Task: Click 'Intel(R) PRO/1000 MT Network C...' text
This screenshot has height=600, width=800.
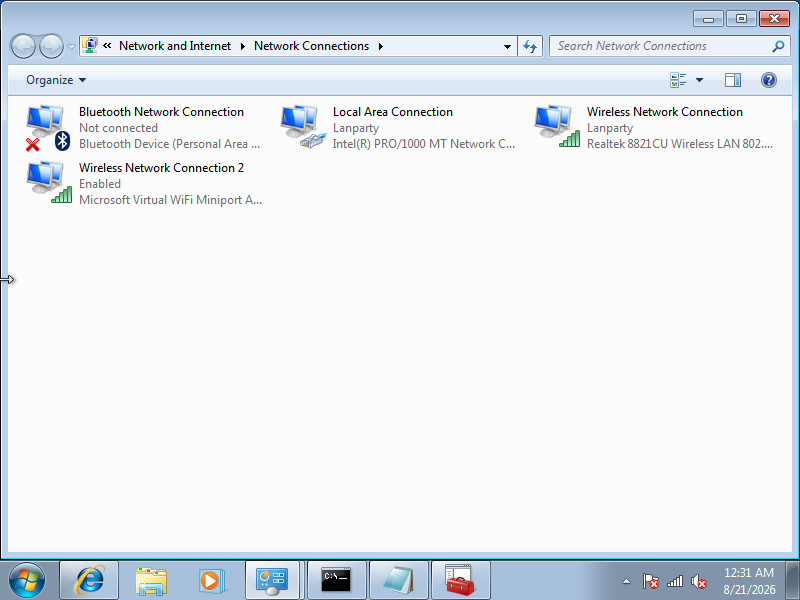Action: 423,144
